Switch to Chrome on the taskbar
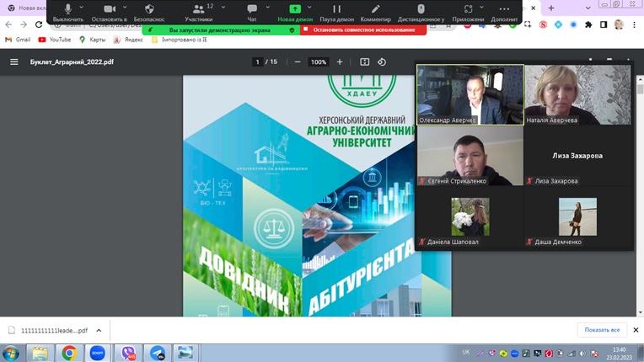Image resolution: width=644 pixels, height=362 pixels. [69, 353]
